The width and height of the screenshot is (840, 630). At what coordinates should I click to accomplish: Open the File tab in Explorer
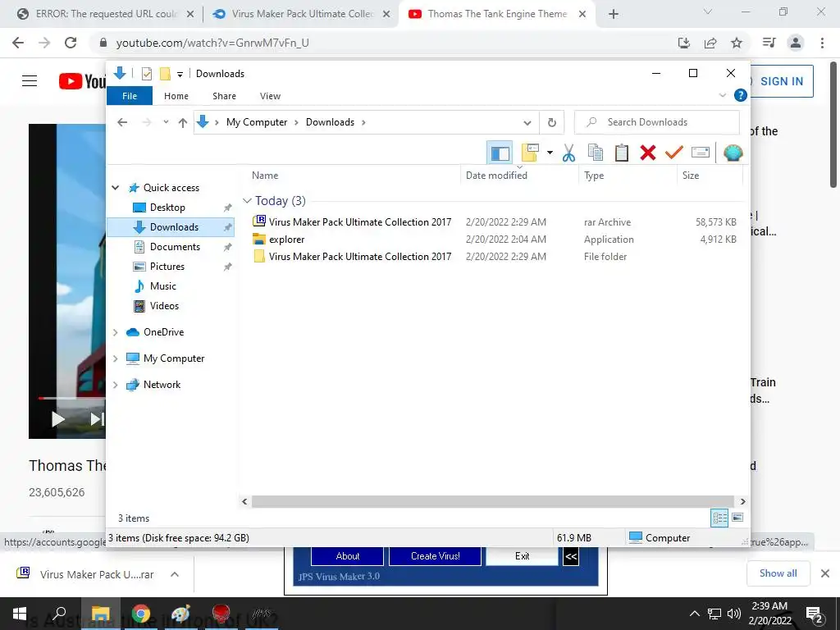pos(130,96)
